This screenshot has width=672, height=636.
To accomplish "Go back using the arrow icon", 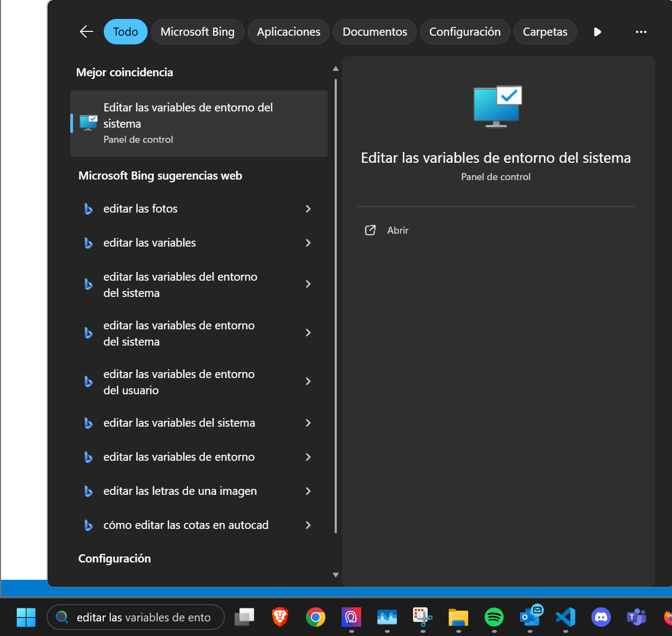I will (87, 32).
